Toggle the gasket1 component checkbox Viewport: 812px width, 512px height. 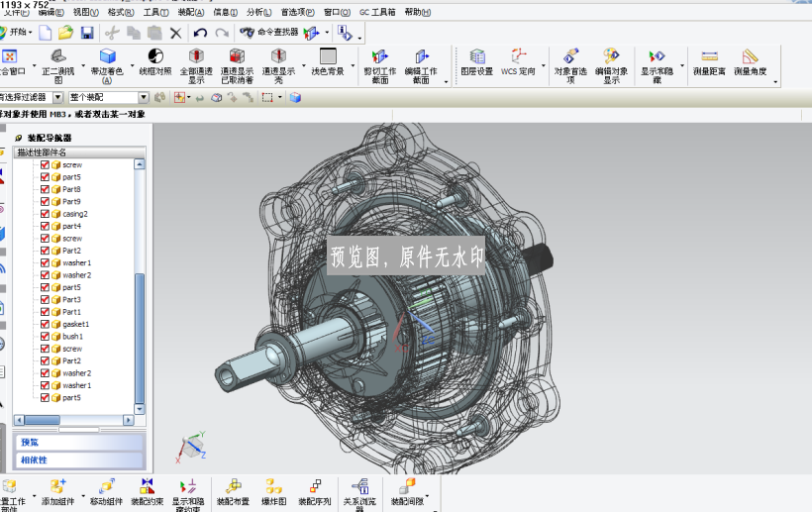tap(45, 324)
